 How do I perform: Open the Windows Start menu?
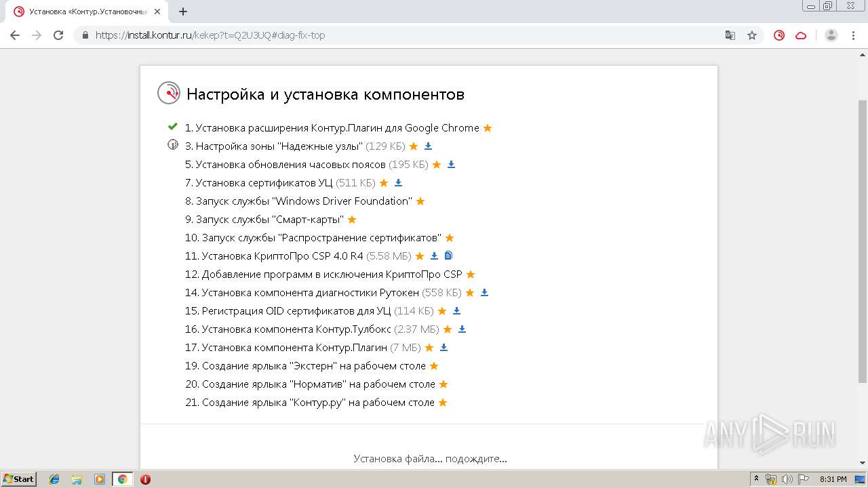(x=18, y=479)
